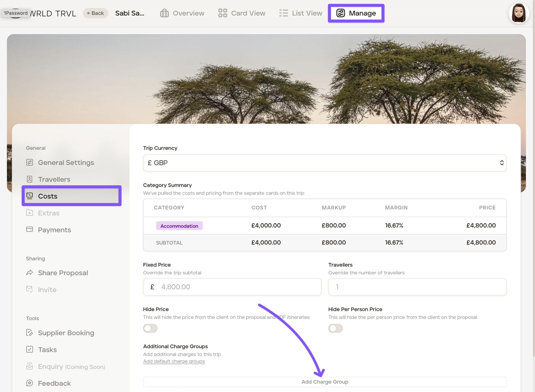The height and width of the screenshot is (392, 535).
Task: Click Add default charge groups link
Action: (174, 361)
